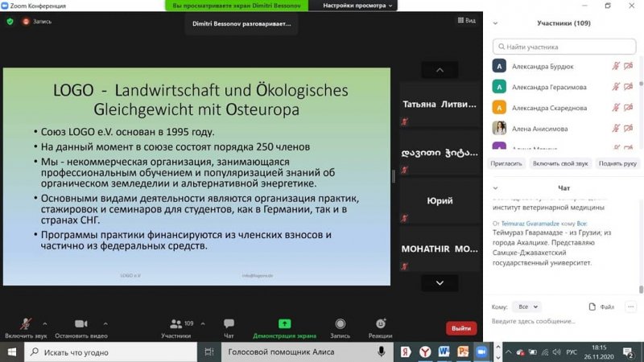Viewport: 644px width, 362px height.
Task: Click the Включить свой звук button
Action: 560,163
